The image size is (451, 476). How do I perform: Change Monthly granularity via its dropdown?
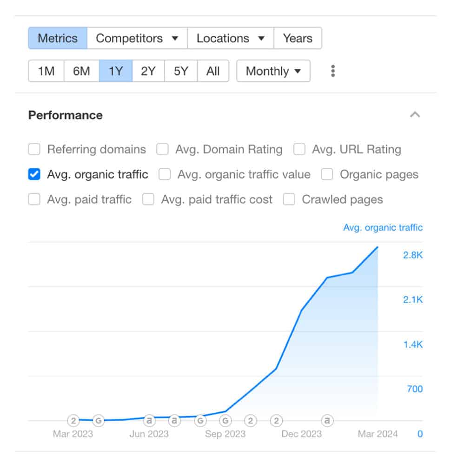273,71
